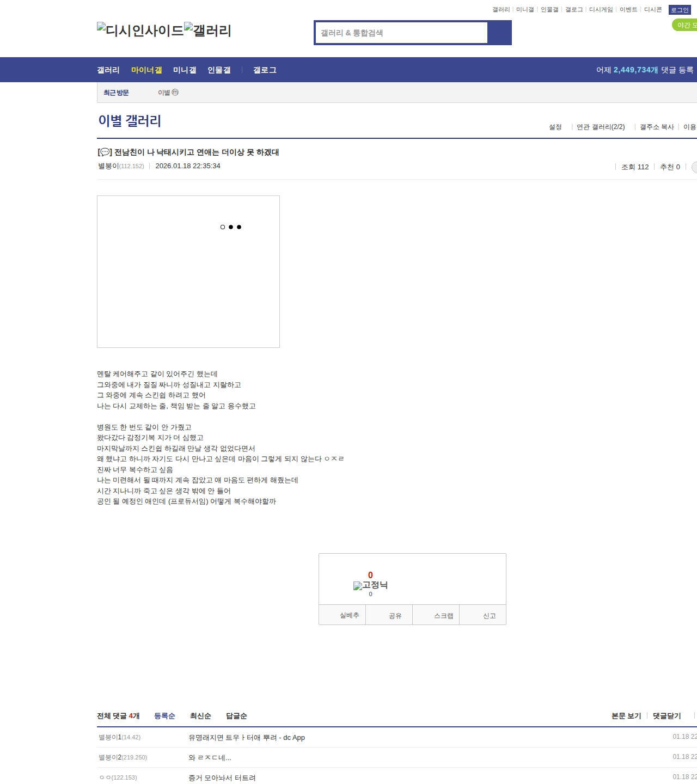The height and width of the screenshot is (784, 697).
Task: Click 갤주소 복사 link
Action: (657, 127)
